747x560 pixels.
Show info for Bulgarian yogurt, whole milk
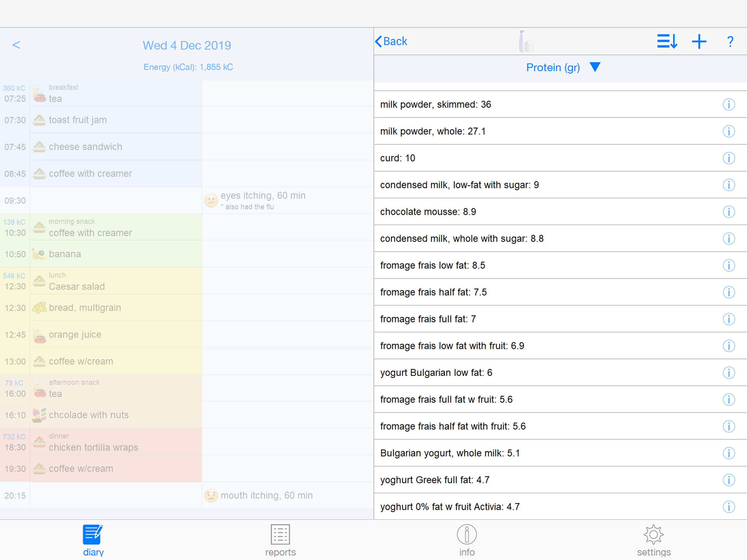(729, 453)
